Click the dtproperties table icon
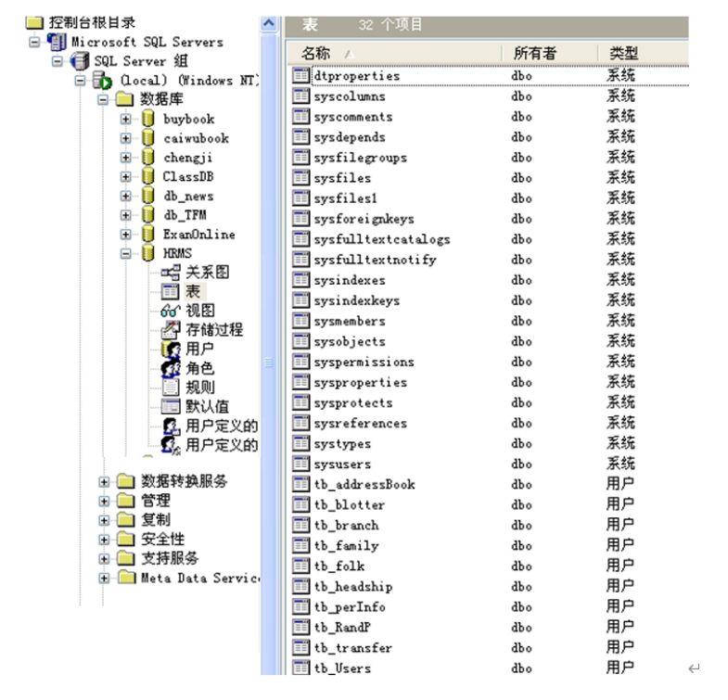Viewport: 728px width, 700px height. pos(300,75)
